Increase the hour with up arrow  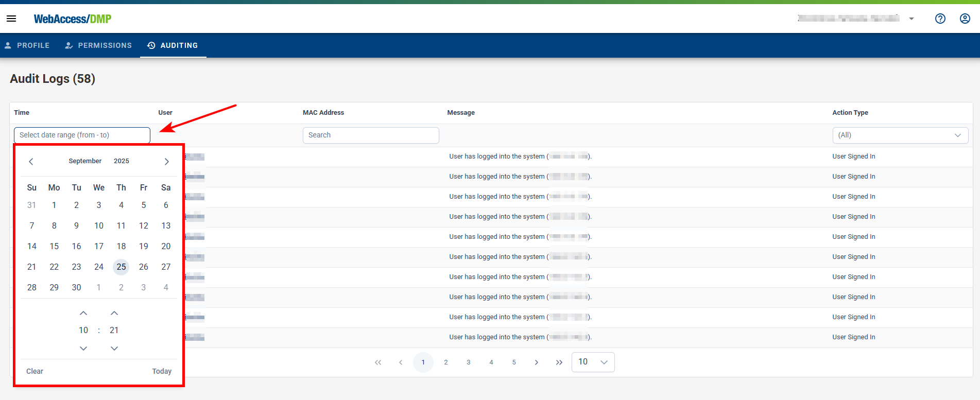83,313
